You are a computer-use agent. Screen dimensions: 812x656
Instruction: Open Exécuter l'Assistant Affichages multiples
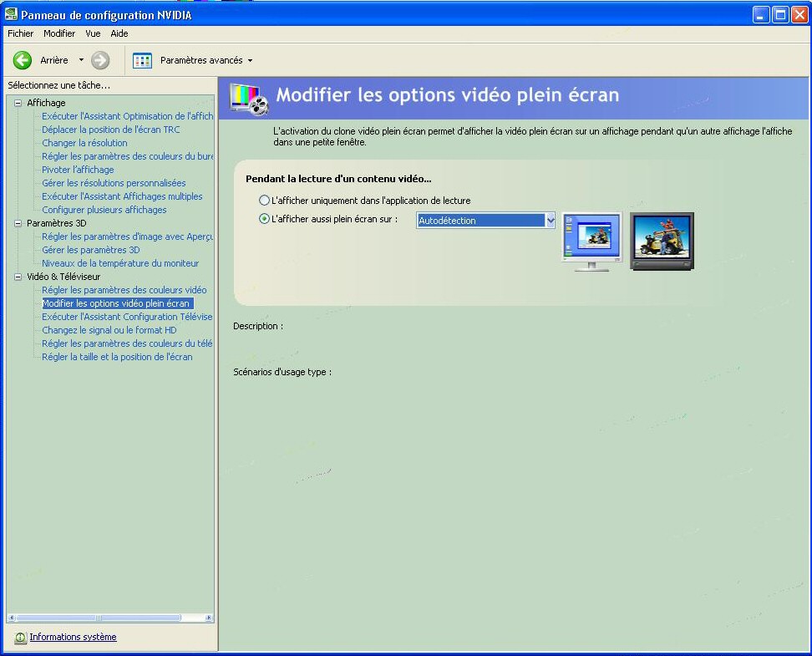point(122,196)
